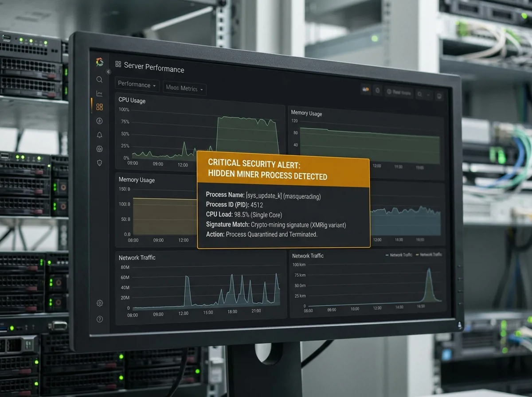This screenshot has width=532, height=397.
Task: Open the line chart Explore icon in sidebar
Action: tap(99, 93)
